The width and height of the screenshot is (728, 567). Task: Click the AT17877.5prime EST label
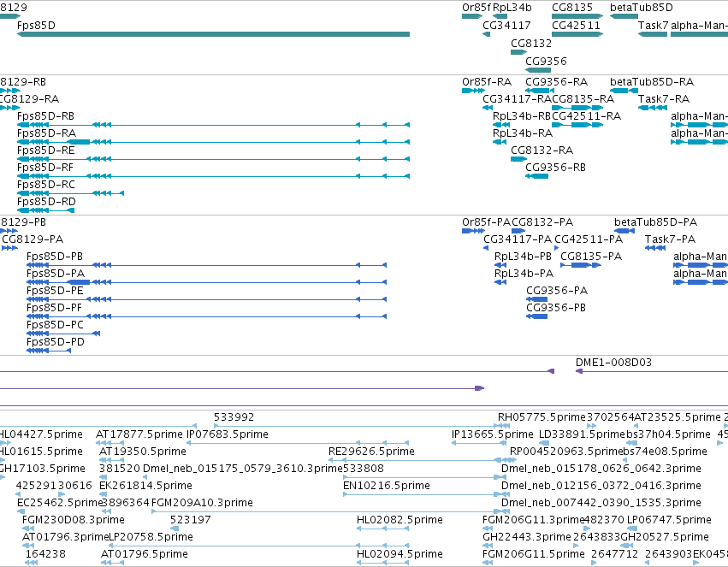[x=139, y=434]
